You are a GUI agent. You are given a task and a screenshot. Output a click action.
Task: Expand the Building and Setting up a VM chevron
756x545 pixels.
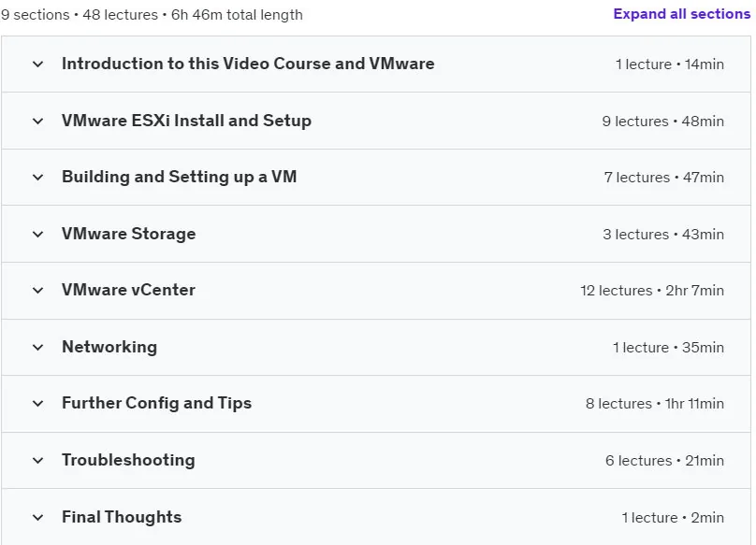[x=37, y=178]
